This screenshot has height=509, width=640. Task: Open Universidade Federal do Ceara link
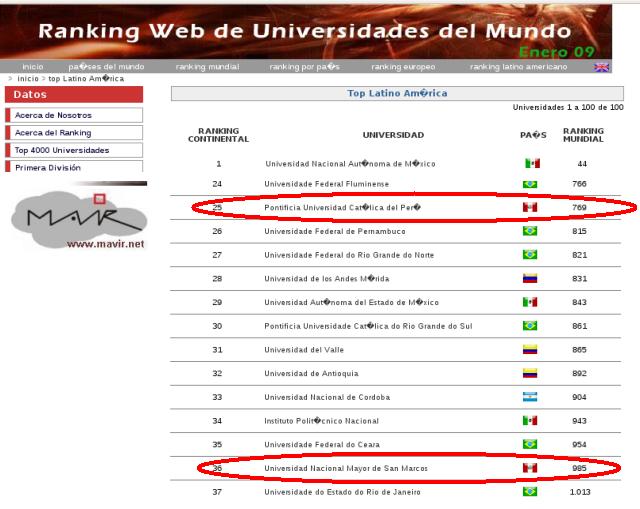[x=322, y=444]
